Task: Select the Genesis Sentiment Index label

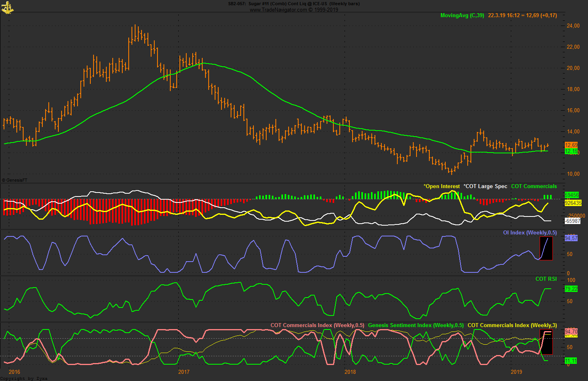Action: coord(416,325)
